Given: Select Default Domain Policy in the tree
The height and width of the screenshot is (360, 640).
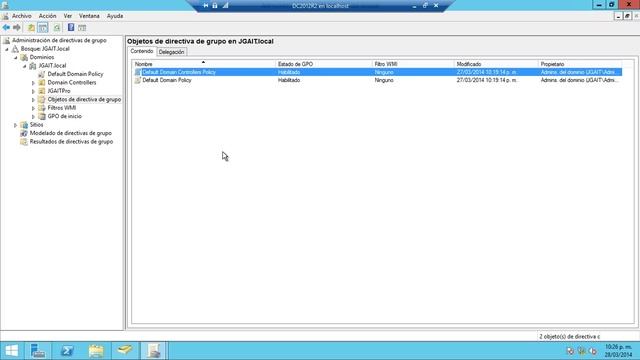Looking at the screenshot, I should coord(76,74).
